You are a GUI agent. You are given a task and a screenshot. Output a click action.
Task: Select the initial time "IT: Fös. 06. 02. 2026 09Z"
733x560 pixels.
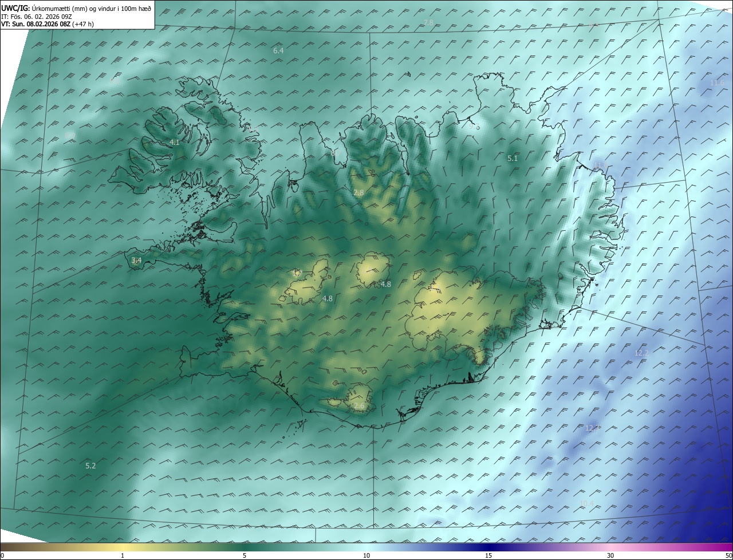click(37, 17)
